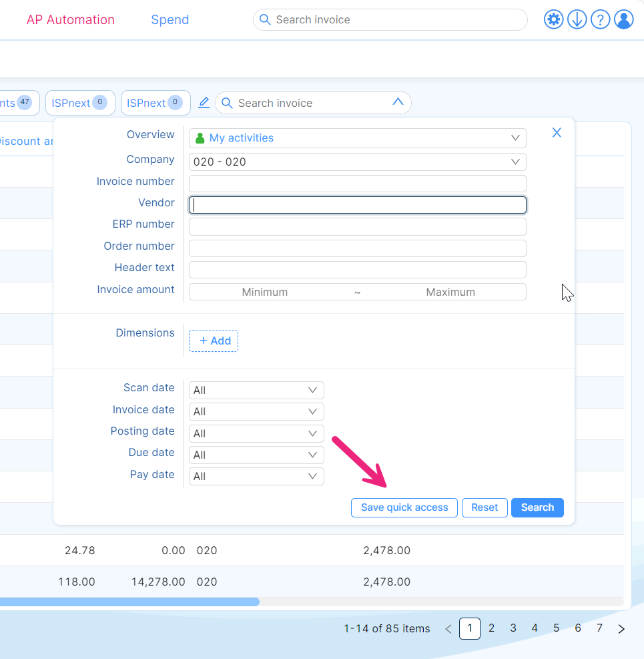The width and height of the screenshot is (644, 659).
Task: Click the Header text field
Action: click(358, 270)
